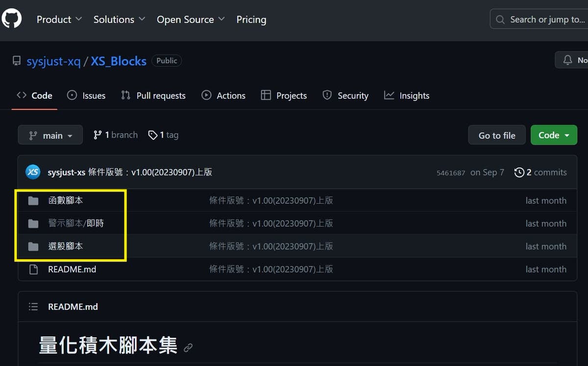
Task: Open the sysjust-xq owner profile link
Action: coord(53,61)
